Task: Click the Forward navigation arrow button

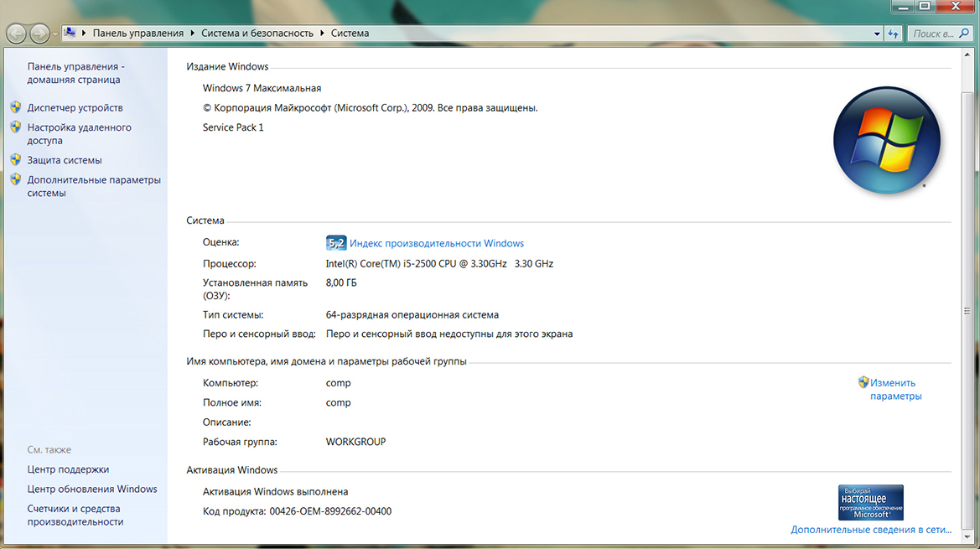Action: coord(39,34)
